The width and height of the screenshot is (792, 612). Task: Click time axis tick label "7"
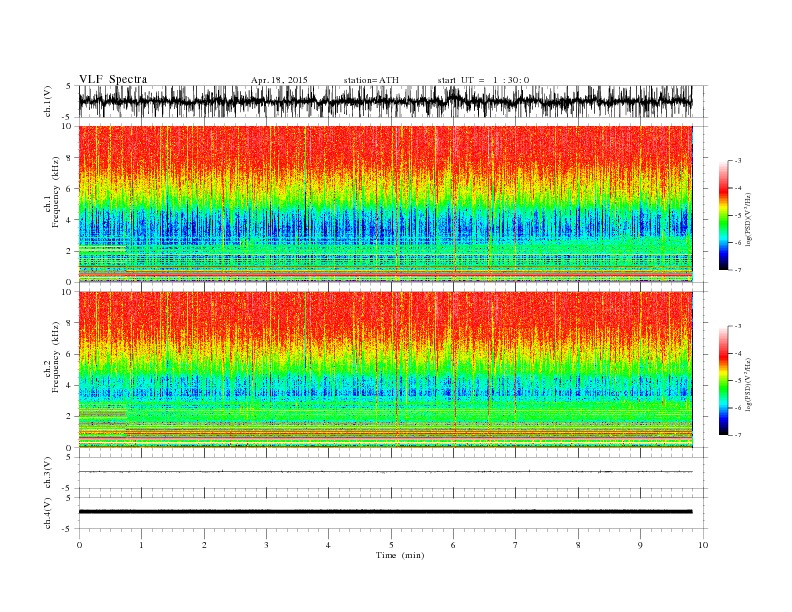pyautogui.click(x=516, y=545)
